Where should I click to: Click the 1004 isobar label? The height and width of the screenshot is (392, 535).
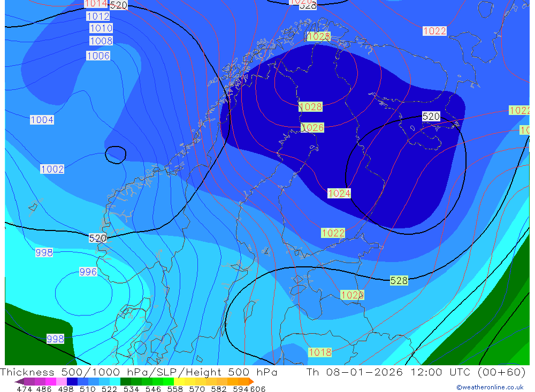point(42,120)
